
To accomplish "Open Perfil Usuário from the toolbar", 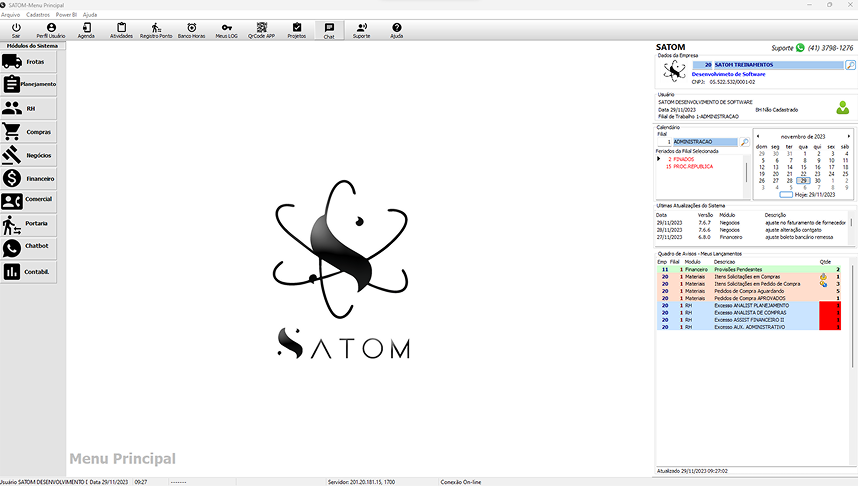I will point(51,27).
